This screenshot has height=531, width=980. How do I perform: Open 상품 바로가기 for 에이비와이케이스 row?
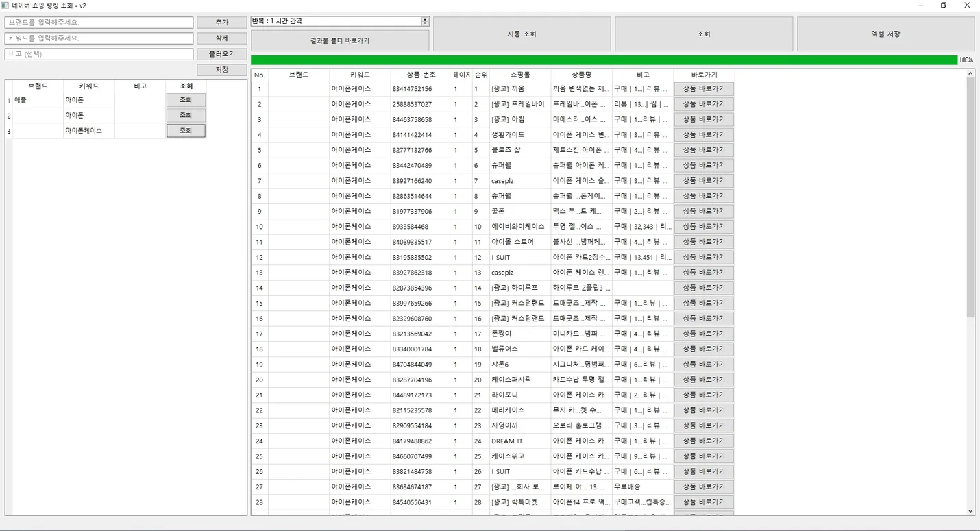(704, 226)
